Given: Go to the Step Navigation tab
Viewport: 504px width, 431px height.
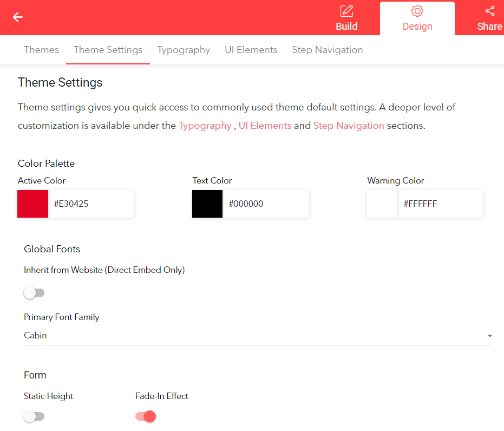Looking at the screenshot, I should (x=328, y=50).
